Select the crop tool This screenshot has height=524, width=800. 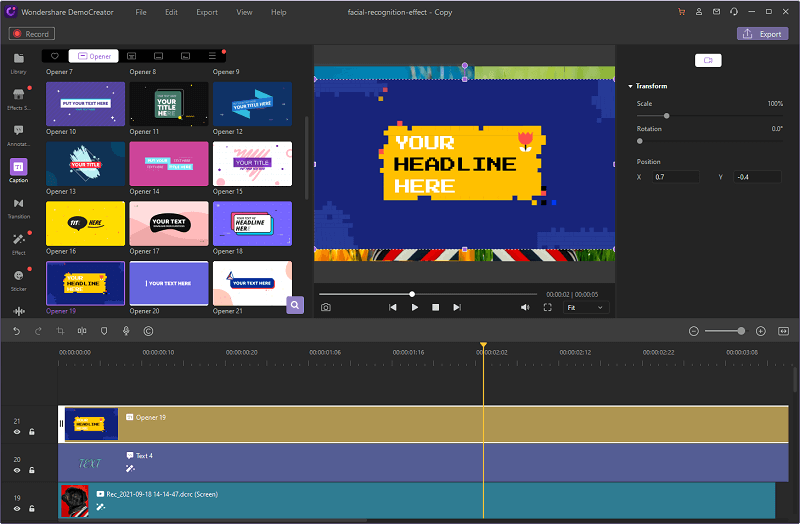pyautogui.click(x=60, y=331)
